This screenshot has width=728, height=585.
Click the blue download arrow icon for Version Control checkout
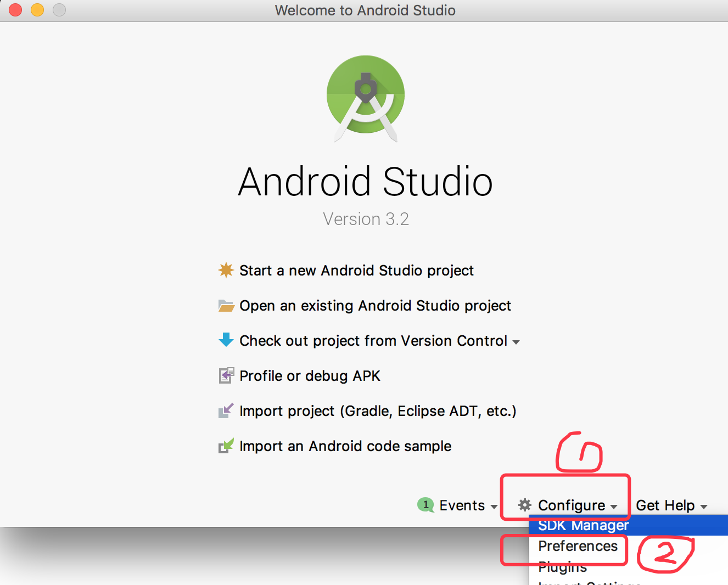(x=226, y=340)
